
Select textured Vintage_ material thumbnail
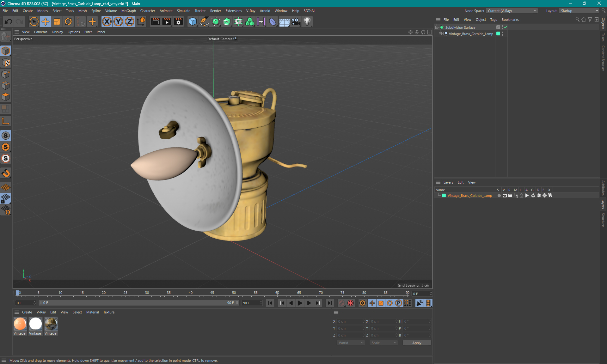51,324
